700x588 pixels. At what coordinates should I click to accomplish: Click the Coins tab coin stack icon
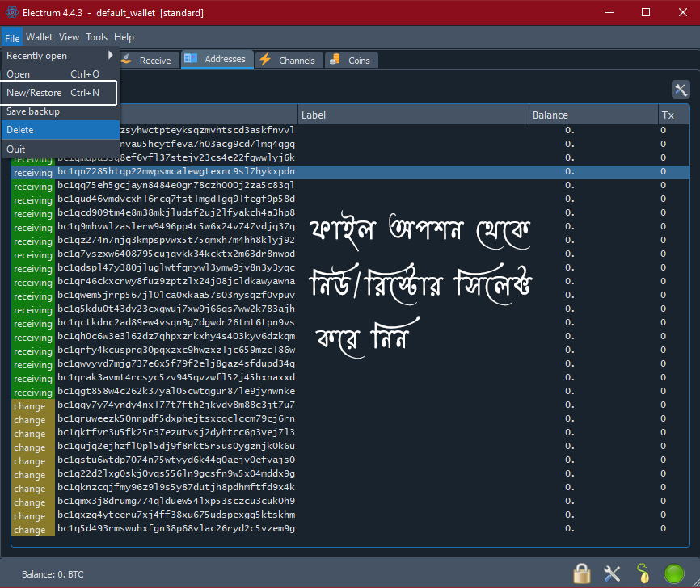coord(335,60)
